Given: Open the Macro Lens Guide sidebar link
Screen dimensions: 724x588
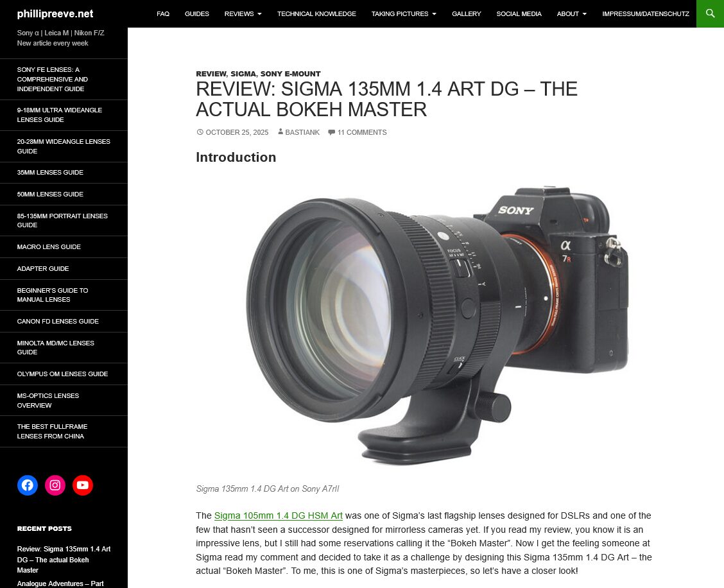Looking at the screenshot, I should pos(49,246).
